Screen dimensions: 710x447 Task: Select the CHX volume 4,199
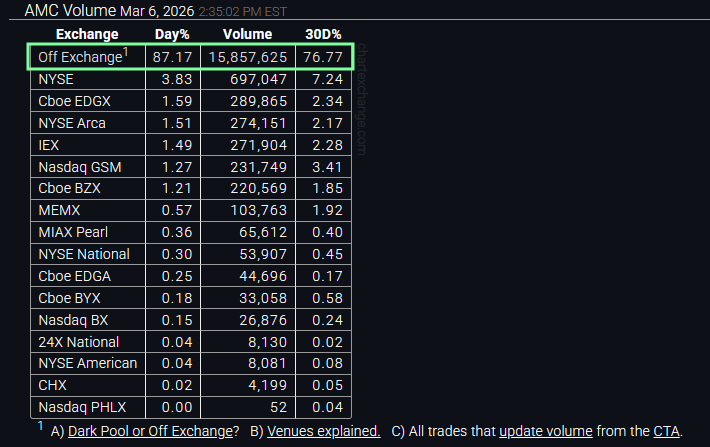point(268,385)
